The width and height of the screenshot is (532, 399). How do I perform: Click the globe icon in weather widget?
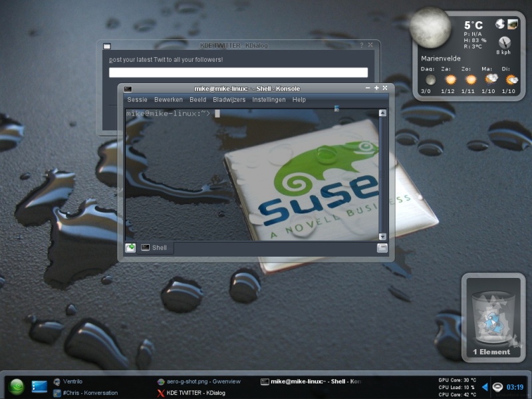[x=500, y=24]
